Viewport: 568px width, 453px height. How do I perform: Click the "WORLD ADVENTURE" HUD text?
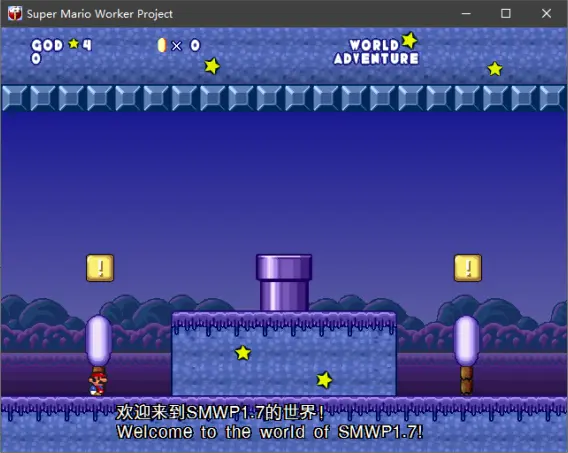[376, 52]
